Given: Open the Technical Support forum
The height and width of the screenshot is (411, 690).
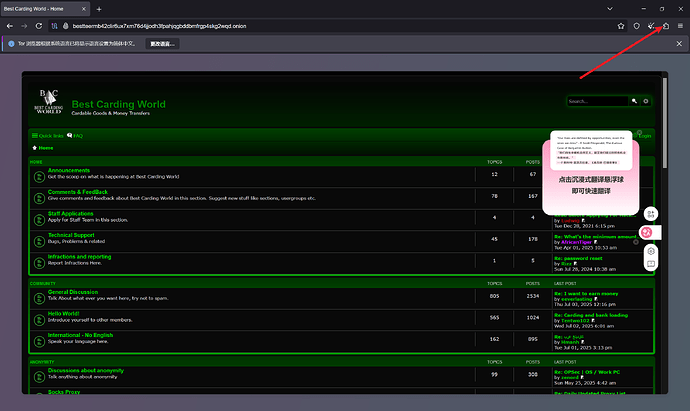Looking at the screenshot, I should point(71,235).
